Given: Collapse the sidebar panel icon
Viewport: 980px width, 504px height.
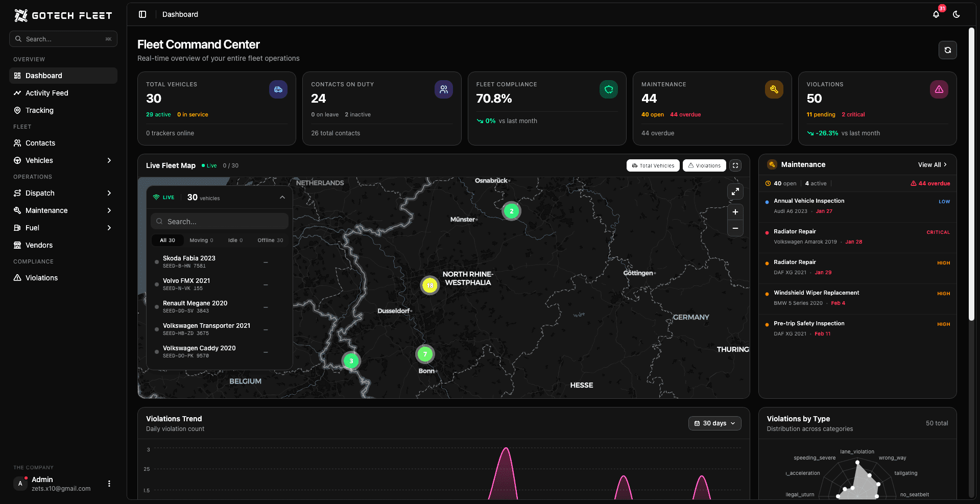Looking at the screenshot, I should coord(142,14).
